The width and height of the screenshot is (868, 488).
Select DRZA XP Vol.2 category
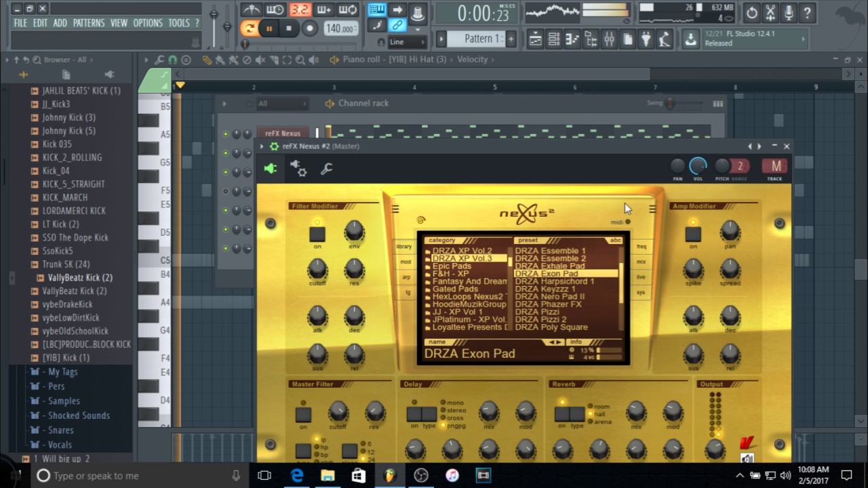[x=462, y=251]
